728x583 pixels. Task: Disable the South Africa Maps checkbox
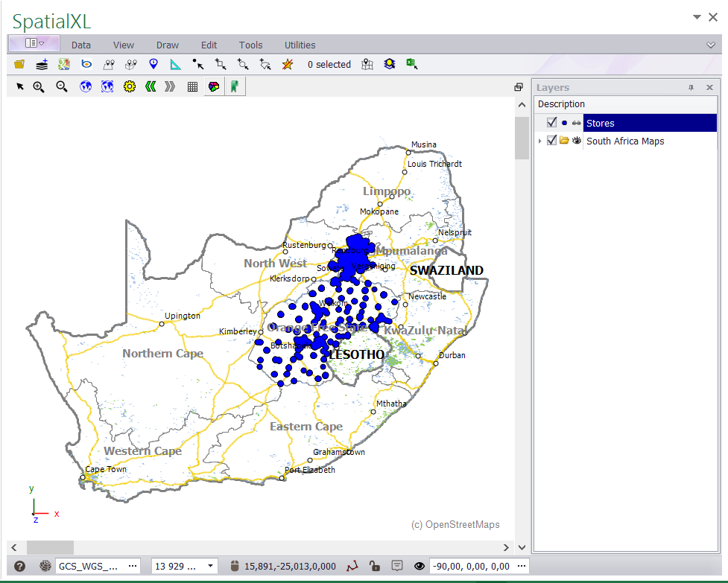[551, 140]
